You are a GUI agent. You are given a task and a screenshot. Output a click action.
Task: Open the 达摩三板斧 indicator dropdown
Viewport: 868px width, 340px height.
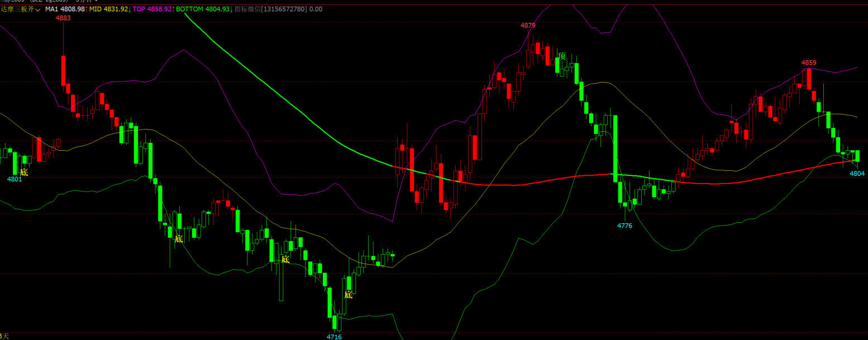pos(20,9)
